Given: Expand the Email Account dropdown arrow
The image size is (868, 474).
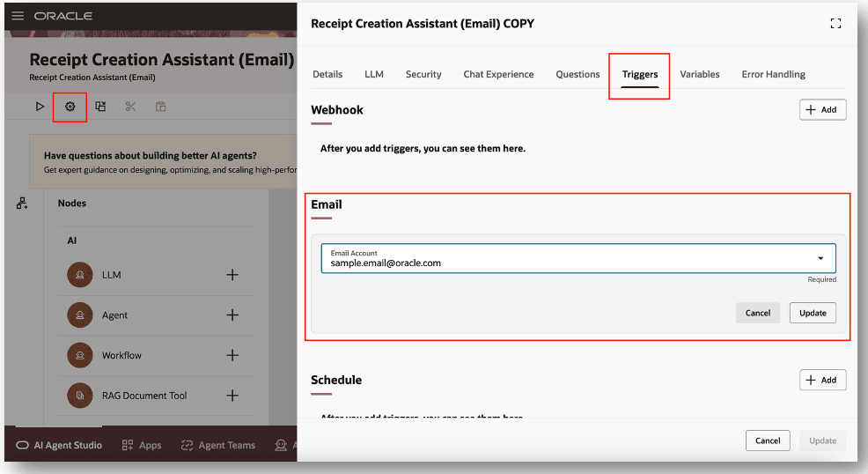Looking at the screenshot, I should (820, 258).
